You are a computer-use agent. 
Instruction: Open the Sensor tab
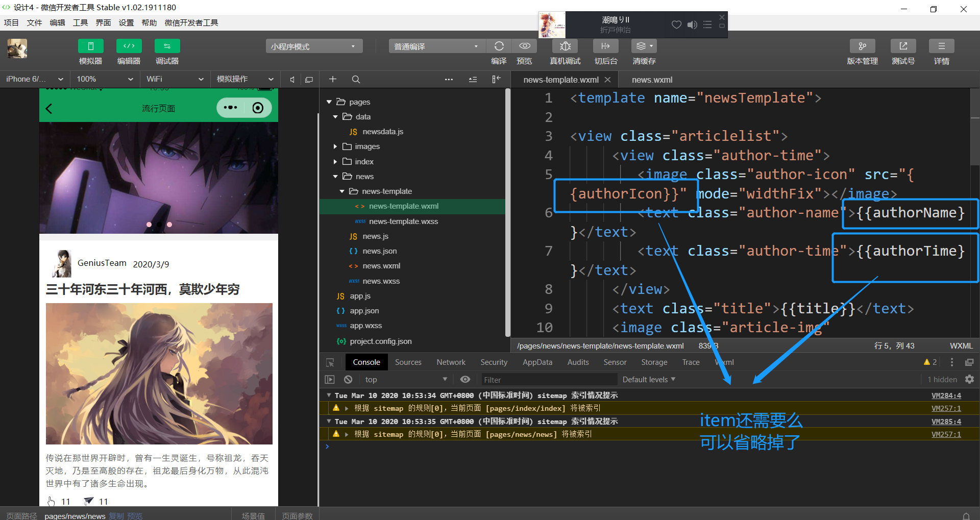coord(615,362)
